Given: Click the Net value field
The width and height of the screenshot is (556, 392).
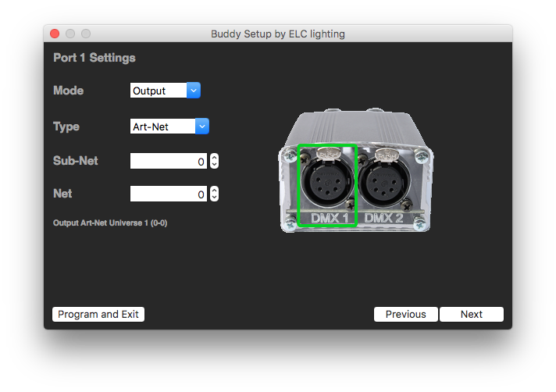Looking at the screenshot, I should coord(169,194).
